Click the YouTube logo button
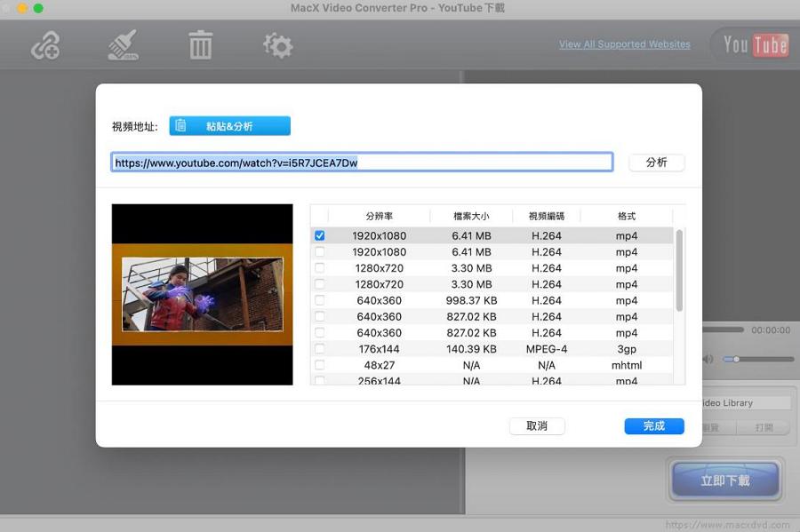 756,44
